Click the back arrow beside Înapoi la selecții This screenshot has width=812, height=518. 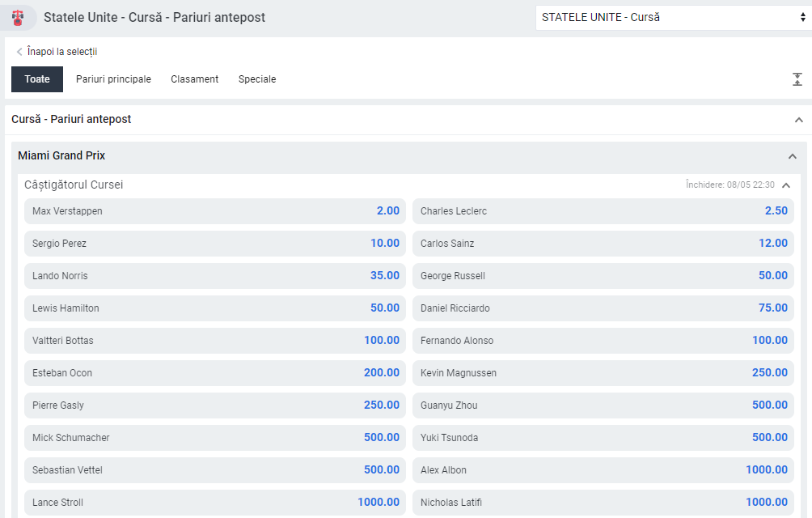pos(19,52)
